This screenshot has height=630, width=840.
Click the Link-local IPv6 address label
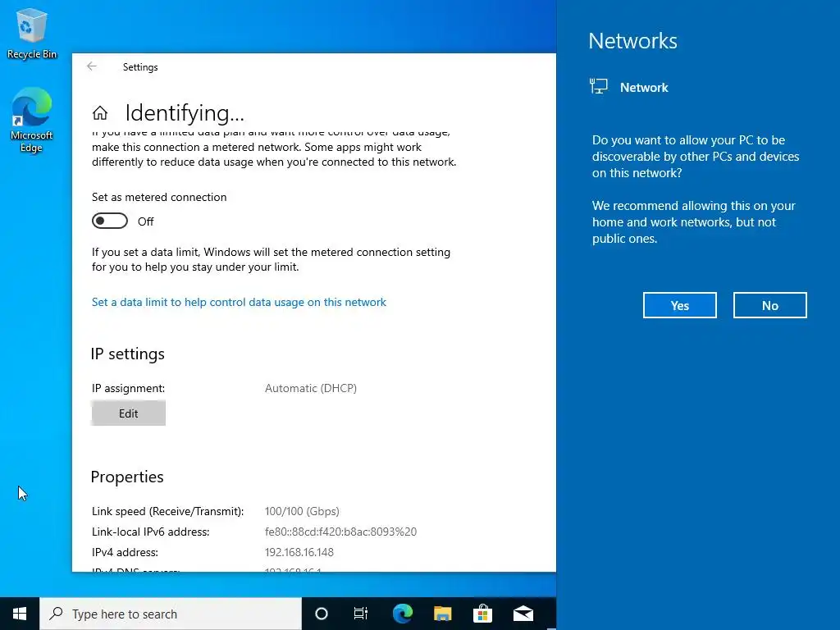(x=151, y=532)
